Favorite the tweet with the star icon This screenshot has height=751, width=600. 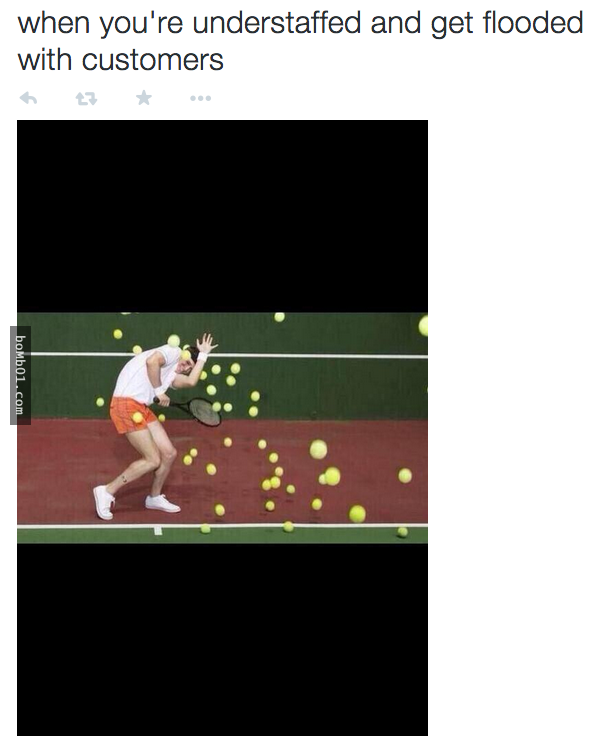[144, 98]
